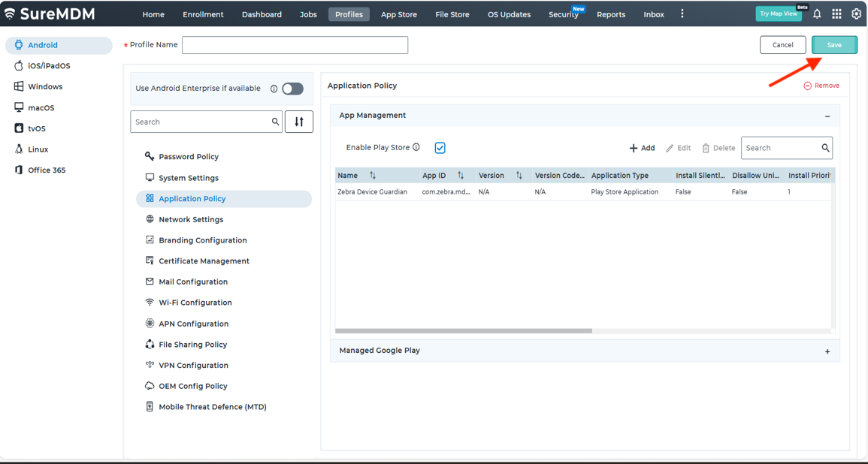The height and width of the screenshot is (464, 868).
Task: Click the magnifier in the policy search box
Action: (275, 122)
